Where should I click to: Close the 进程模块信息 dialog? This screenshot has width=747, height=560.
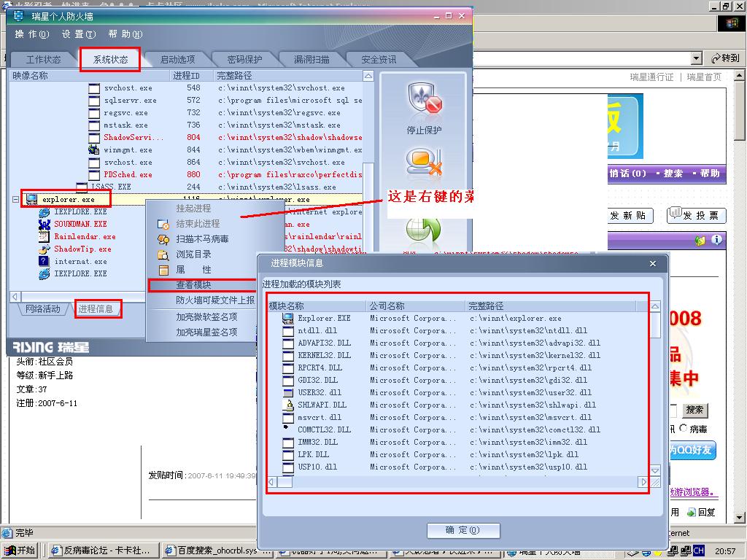[x=653, y=263]
